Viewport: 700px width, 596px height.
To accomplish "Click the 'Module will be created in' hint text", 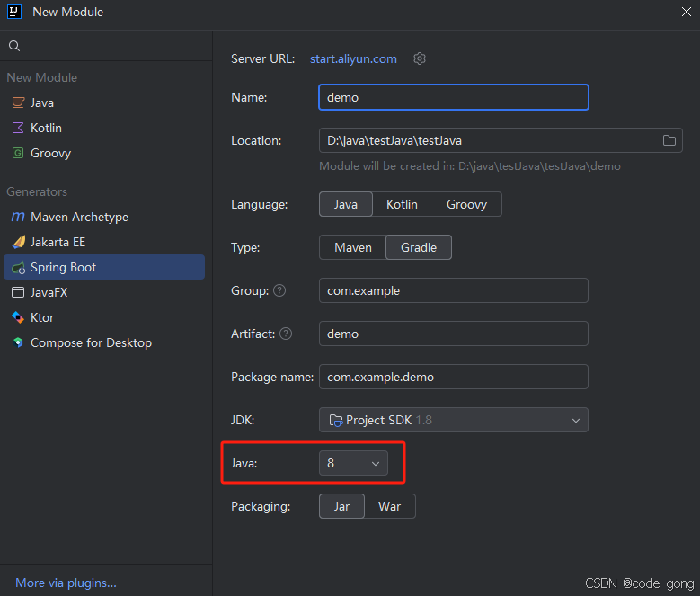I will click(470, 166).
